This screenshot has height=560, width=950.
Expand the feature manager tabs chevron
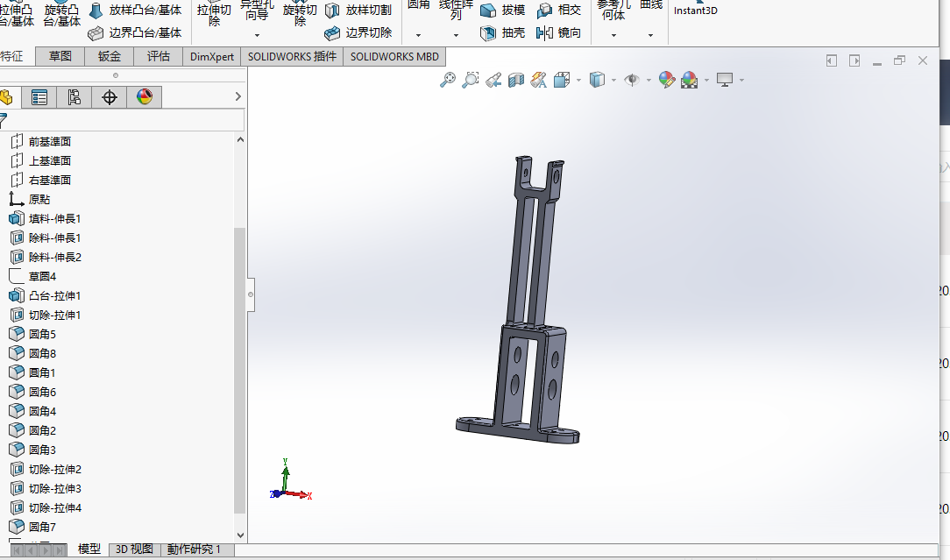[x=237, y=96]
